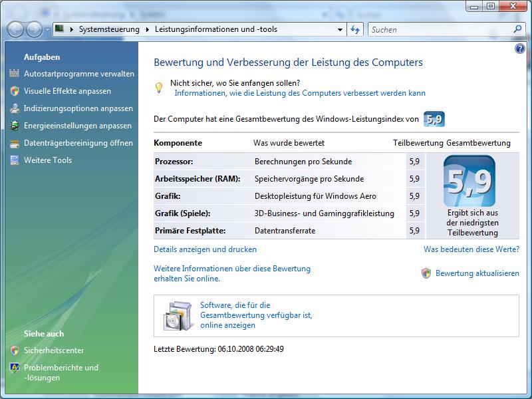Open the link on improving computer performance

click(x=300, y=93)
